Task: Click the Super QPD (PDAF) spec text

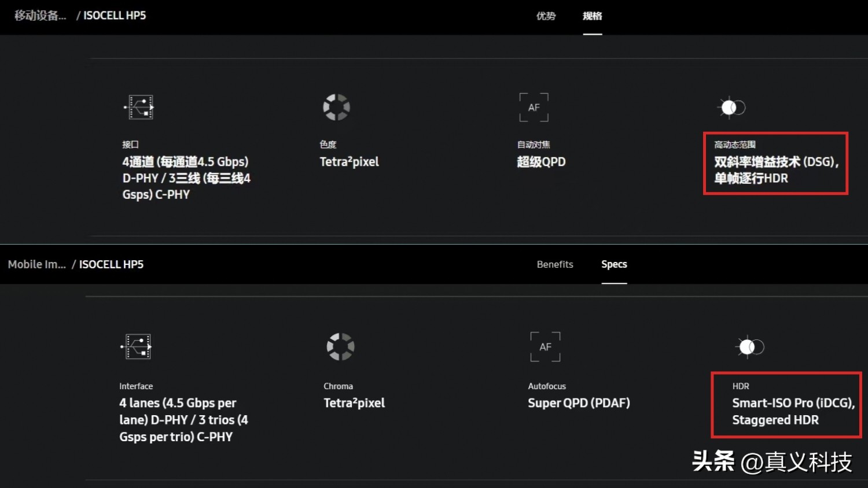Action: [x=579, y=403]
